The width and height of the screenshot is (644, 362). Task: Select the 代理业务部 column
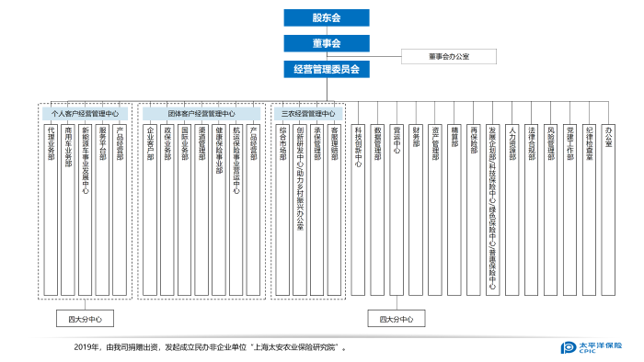(51, 209)
